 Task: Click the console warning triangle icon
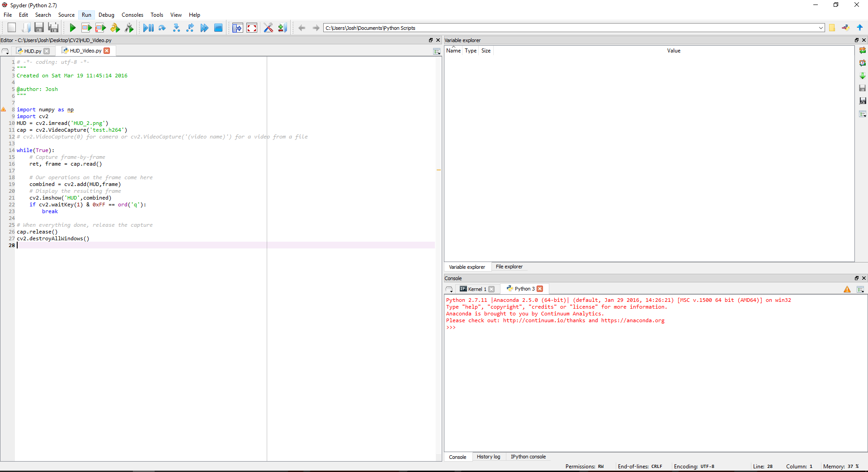847,290
